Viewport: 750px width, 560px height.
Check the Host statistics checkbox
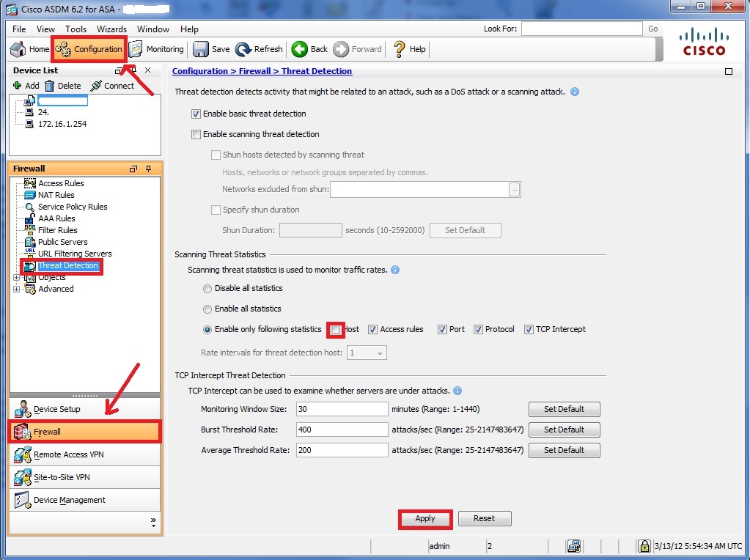336,330
